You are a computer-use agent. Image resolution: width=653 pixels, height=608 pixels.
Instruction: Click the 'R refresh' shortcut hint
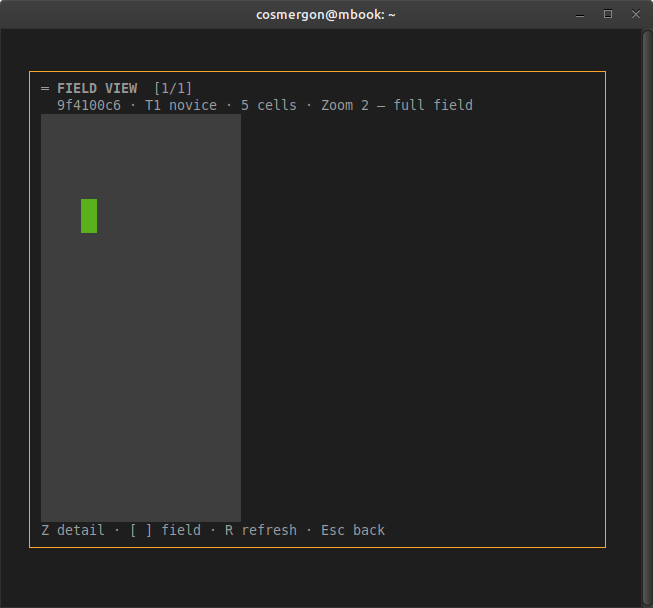(x=261, y=530)
